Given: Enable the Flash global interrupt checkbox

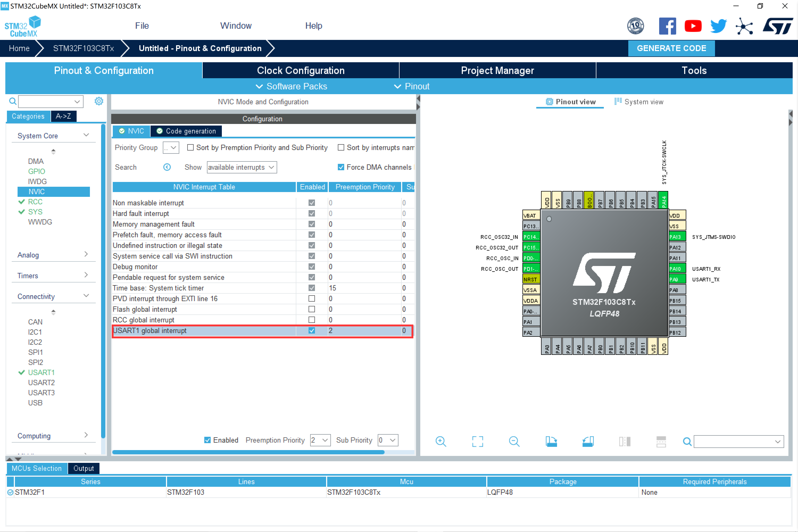Looking at the screenshot, I should pyautogui.click(x=311, y=309).
